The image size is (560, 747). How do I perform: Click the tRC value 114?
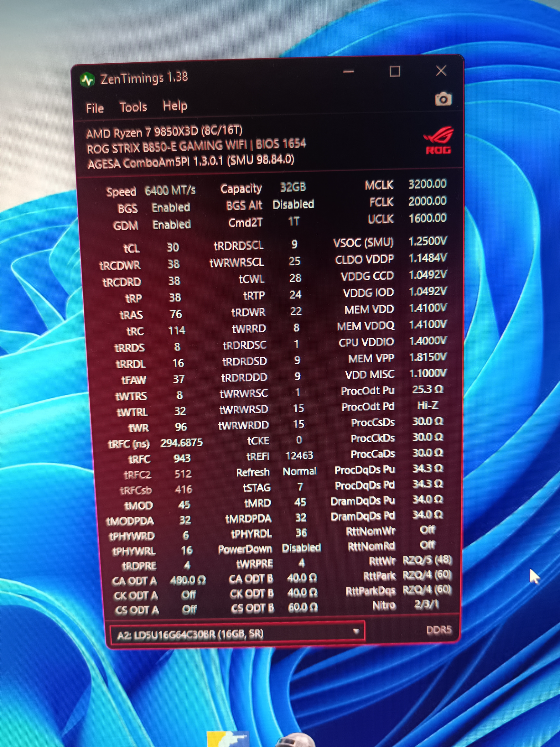click(177, 331)
